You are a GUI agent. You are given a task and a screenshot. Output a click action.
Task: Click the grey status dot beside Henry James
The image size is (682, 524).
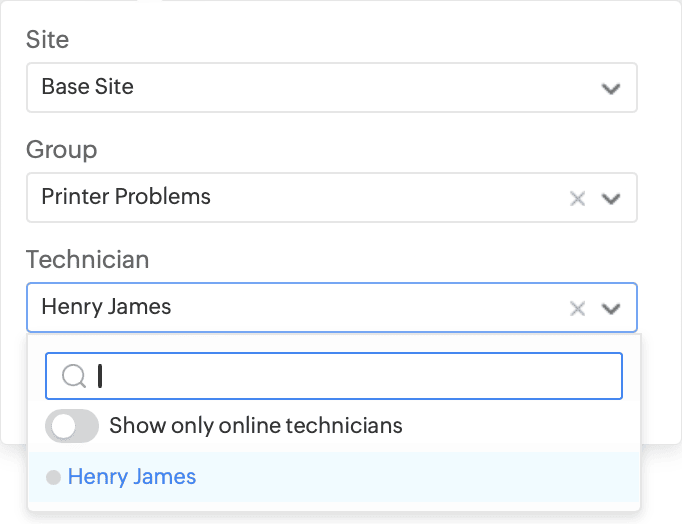[x=53, y=478]
